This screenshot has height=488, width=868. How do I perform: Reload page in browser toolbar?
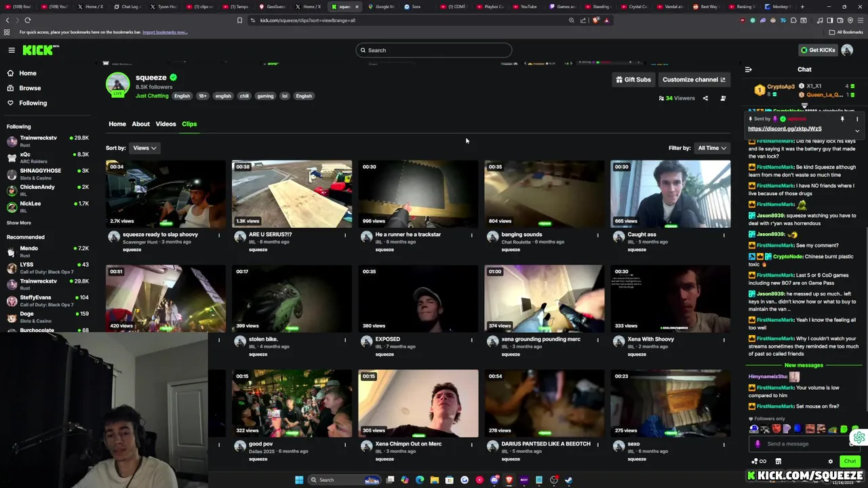coord(27,20)
